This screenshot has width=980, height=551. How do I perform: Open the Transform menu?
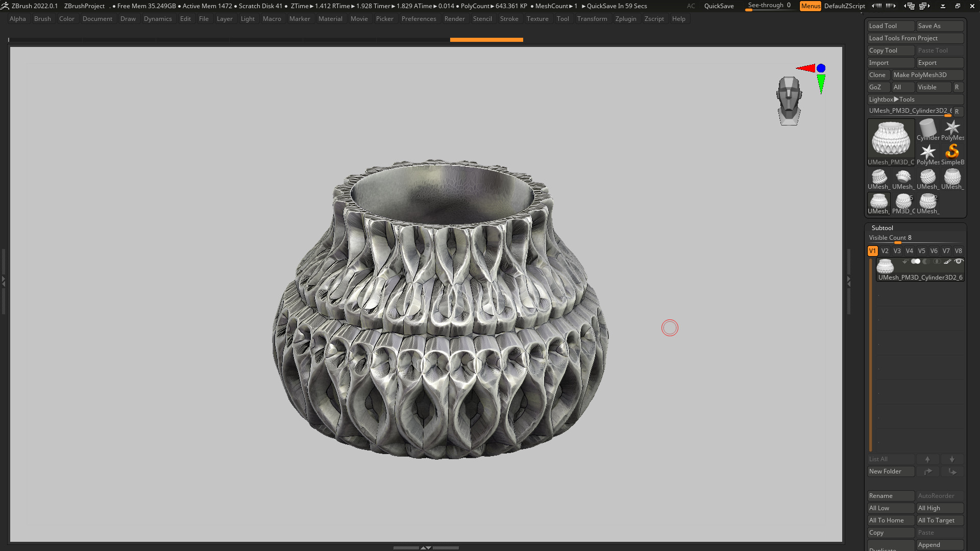click(x=592, y=19)
